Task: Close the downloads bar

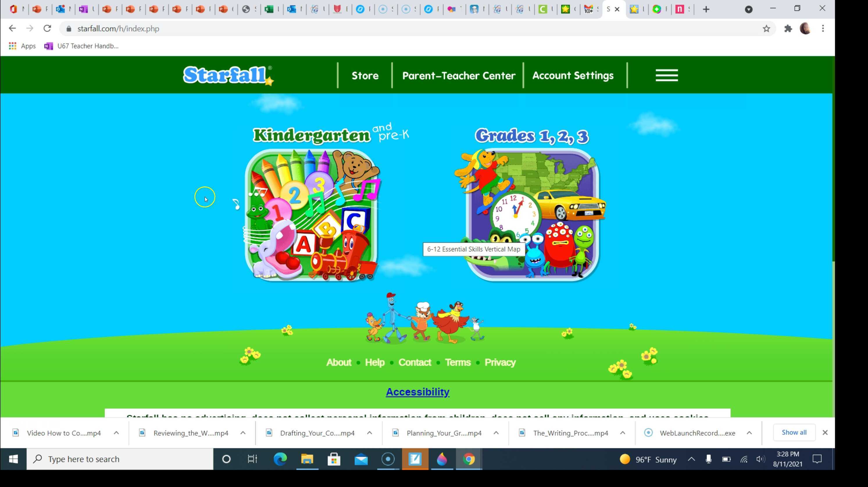Action: click(x=825, y=432)
